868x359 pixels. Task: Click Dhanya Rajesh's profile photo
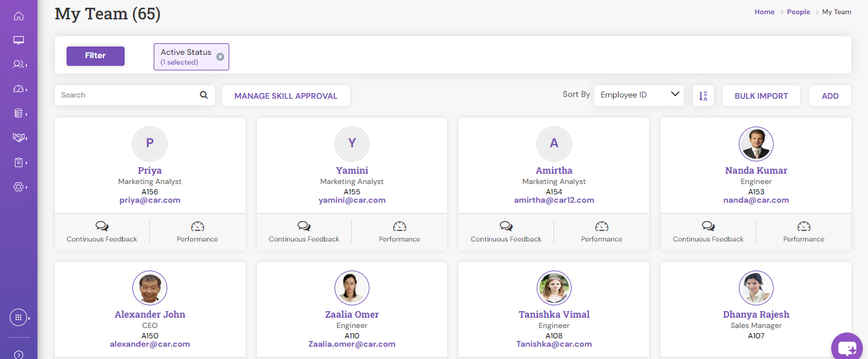pyautogui.click(x=756, y=288)
